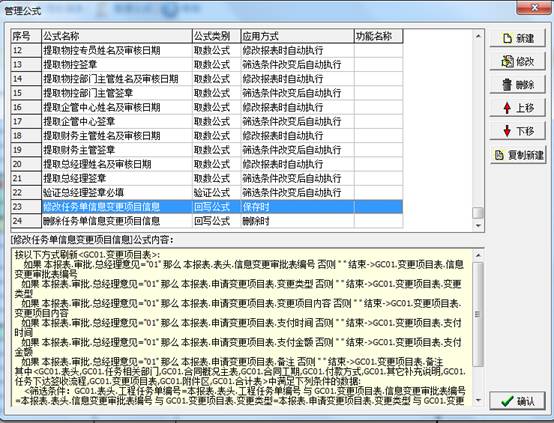Confirm with the 确认 checkmark button
The width and height of the screenshot is (554, 423).
tap(517, 401)
